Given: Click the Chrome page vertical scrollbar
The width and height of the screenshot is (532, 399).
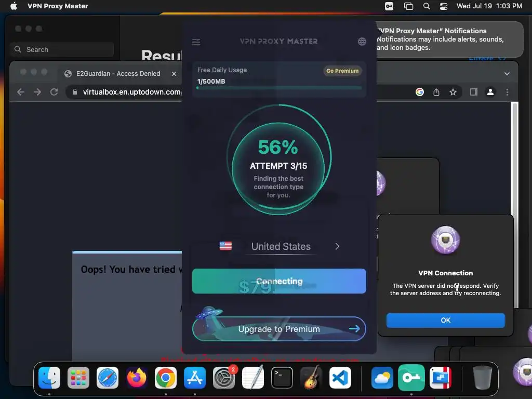Looking at the screenshot, I should point(515,205).
